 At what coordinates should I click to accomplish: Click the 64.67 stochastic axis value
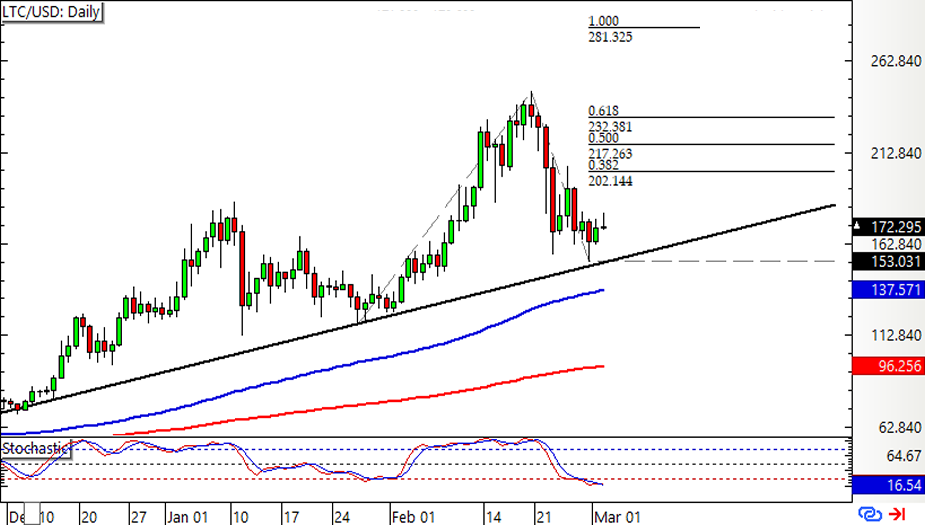[x=904, y=456]
